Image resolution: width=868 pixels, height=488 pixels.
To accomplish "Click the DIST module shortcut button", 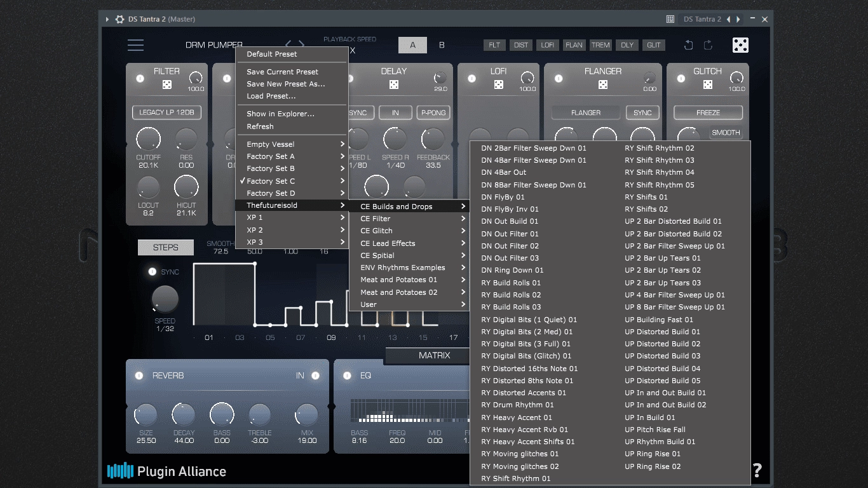I will click(x=521, y=45).
